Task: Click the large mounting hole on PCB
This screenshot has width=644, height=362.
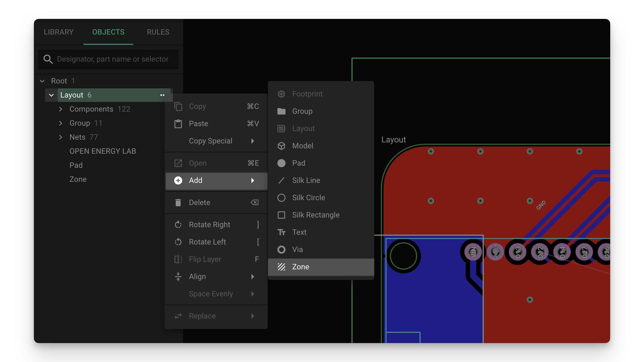Action: (403, 256)
